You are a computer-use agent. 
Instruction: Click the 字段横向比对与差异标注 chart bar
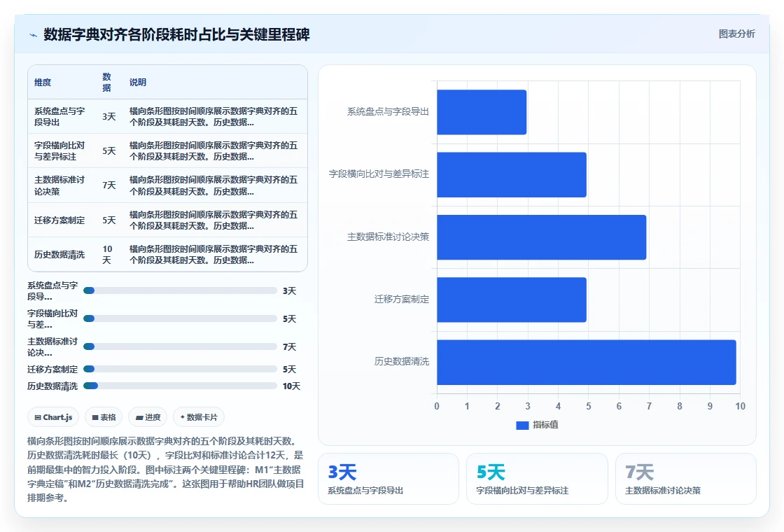pos(512,174)
